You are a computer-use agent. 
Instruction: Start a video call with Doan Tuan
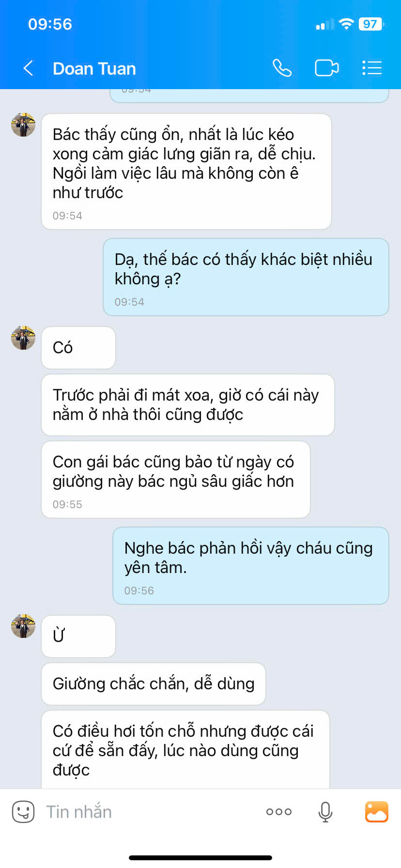point(327,68)
